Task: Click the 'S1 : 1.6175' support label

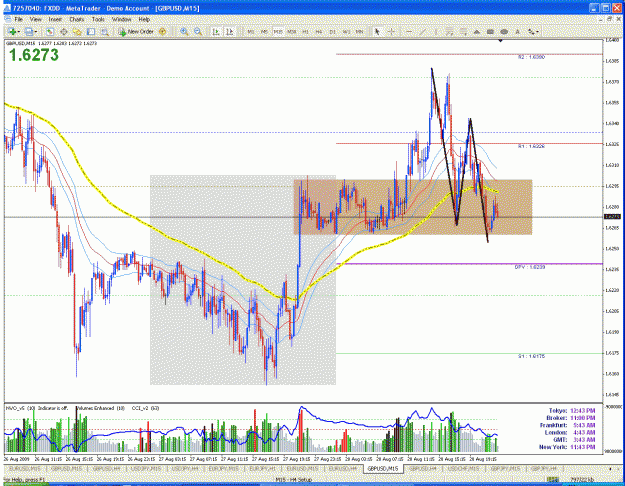Action: click(x=531, y=356)
